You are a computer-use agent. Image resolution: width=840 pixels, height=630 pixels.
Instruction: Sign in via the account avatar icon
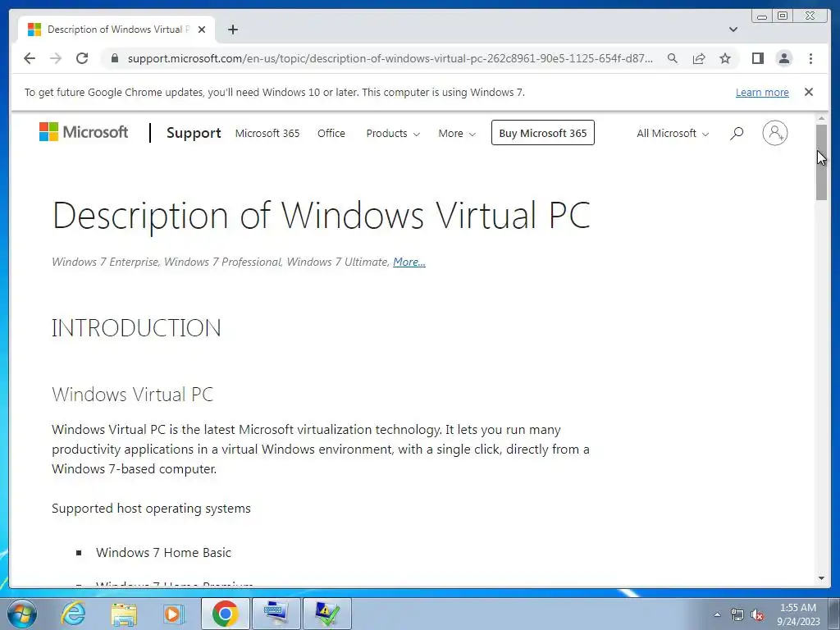[774, 133]
